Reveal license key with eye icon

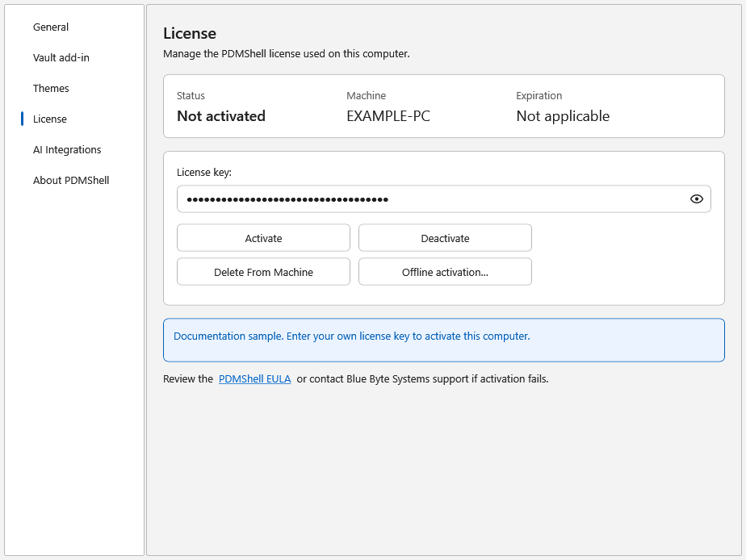pyautogui.click(x=697, y=199)
